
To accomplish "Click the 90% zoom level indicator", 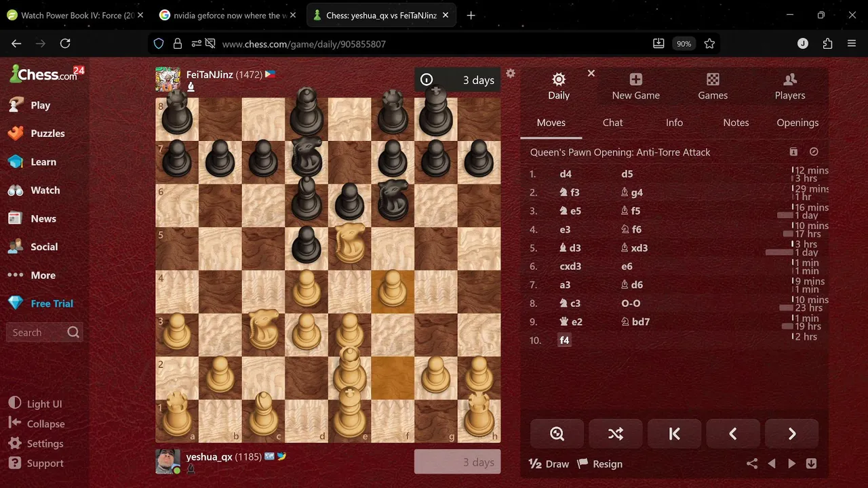I will [684, 43].
